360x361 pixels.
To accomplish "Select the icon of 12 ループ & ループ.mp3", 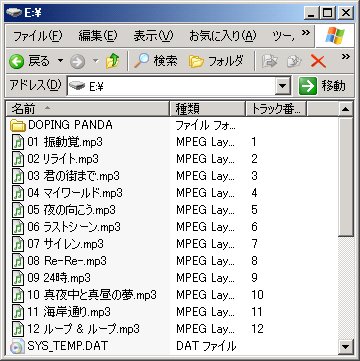I will coord(18,330).
